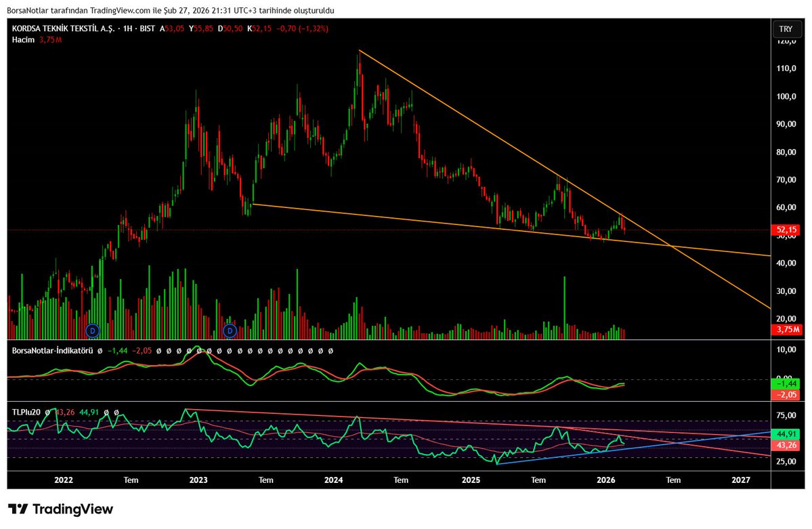Click the 20,00 price scale label
The height and width of the screenshot is (529, 812).
coord(786,318)
